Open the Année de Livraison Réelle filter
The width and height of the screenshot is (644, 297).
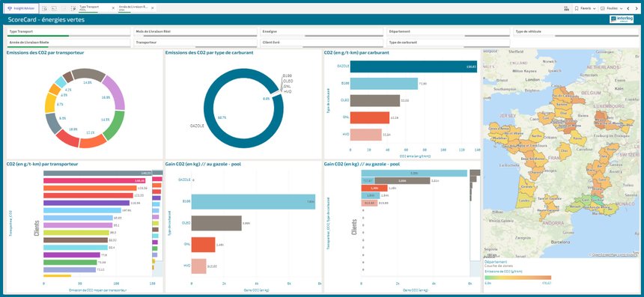point(68,43)
